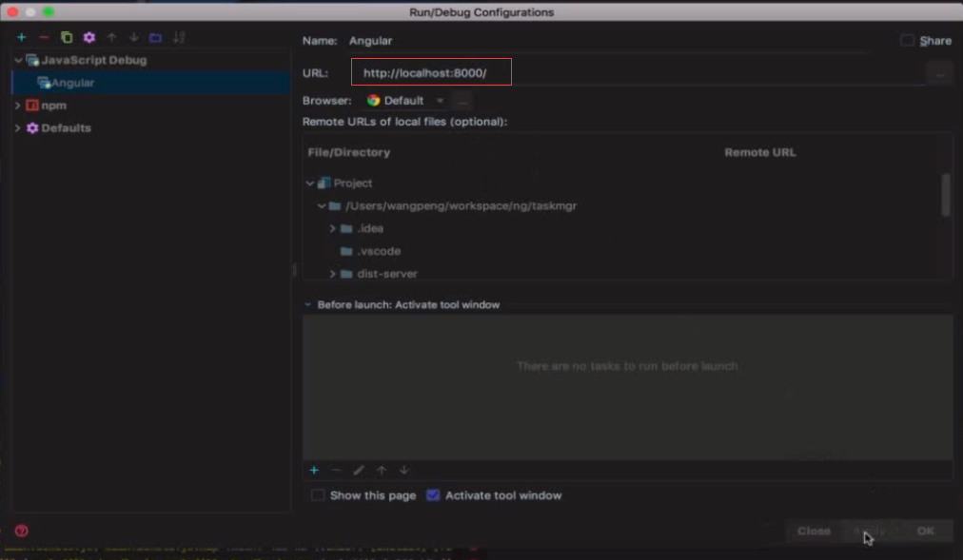The image size is (963, 560).
Task: Move before-launch task down
Action: click(404, 471)
